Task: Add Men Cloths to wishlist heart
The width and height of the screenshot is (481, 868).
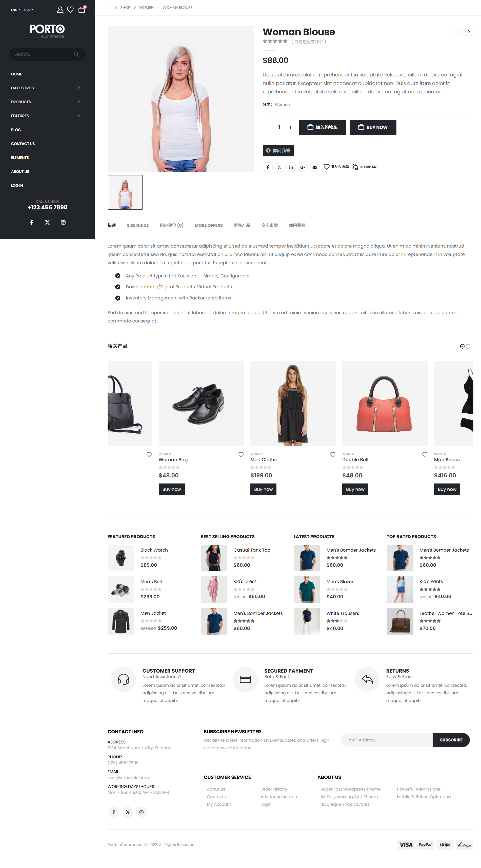Action: tap(333, 455)
